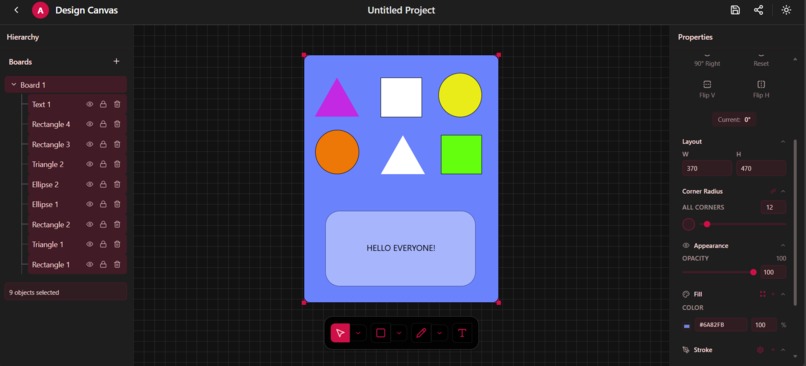Choose the rectangle shape tool
The image size is (806, 366).
tap(380, 333)
